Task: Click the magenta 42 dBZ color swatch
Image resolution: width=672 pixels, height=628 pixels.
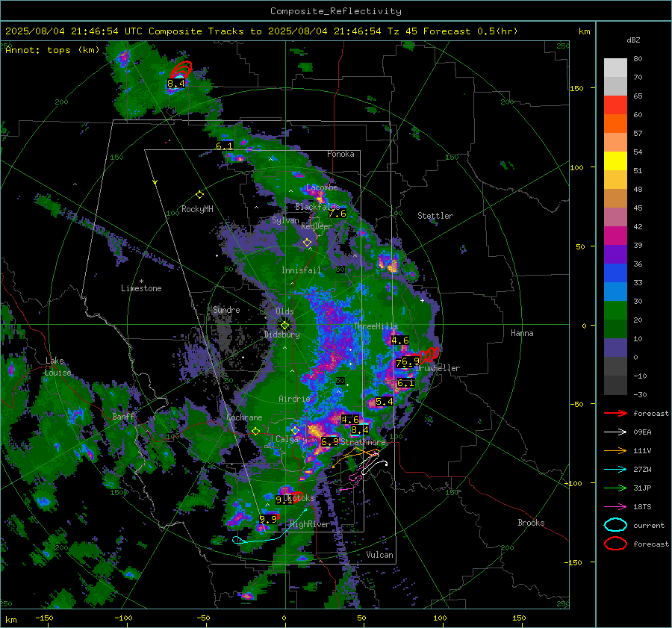Action: 615,235
